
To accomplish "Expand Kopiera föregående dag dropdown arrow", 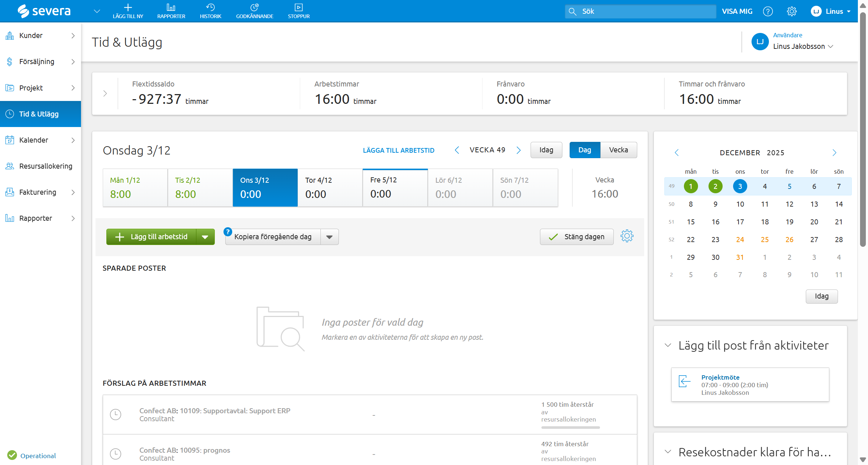I will coord(329,237).
